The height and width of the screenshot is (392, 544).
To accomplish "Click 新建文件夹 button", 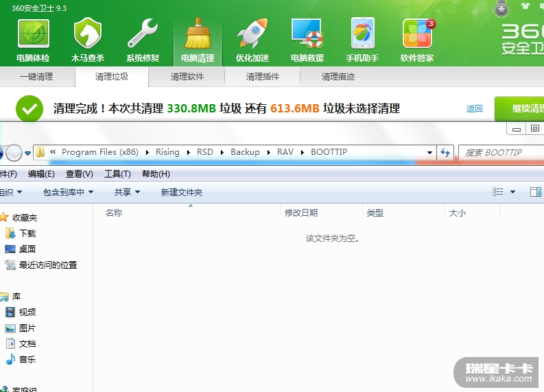I will coord(182,192).
